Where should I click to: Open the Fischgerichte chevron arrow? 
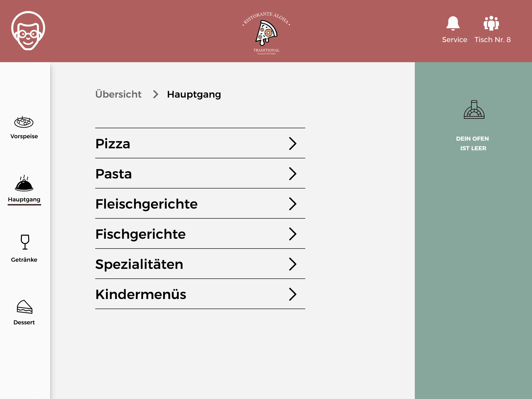coord(293,234)
